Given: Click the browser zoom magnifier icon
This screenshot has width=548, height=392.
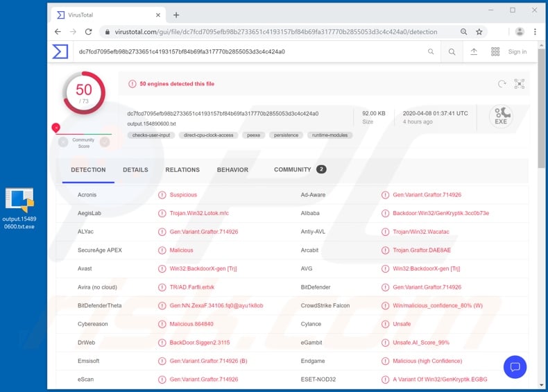Looking at the screenshot, I should 463,32.
